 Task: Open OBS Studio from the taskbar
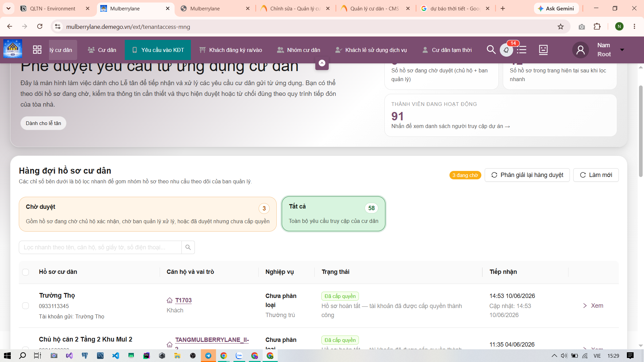(x=193, y=356)
